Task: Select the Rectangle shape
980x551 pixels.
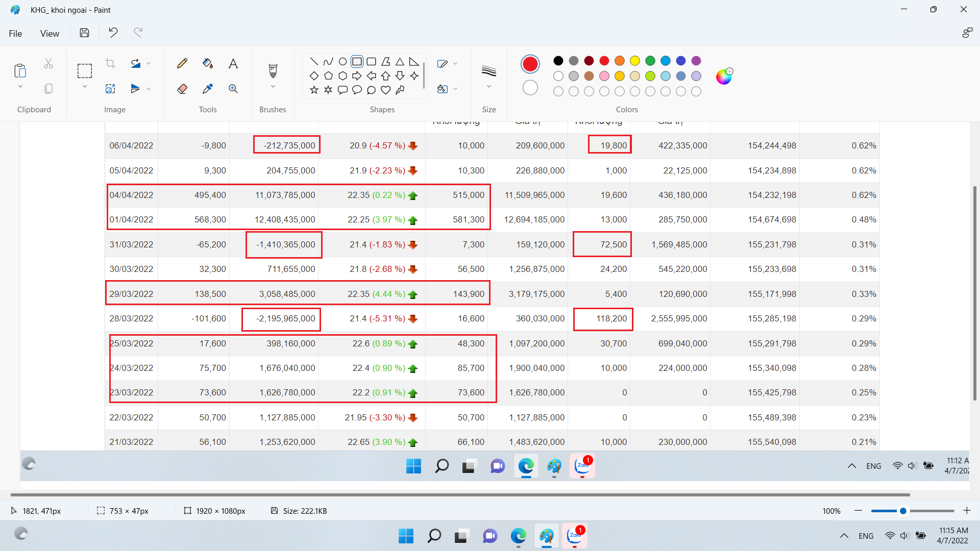Action: (x=357, y=62)
